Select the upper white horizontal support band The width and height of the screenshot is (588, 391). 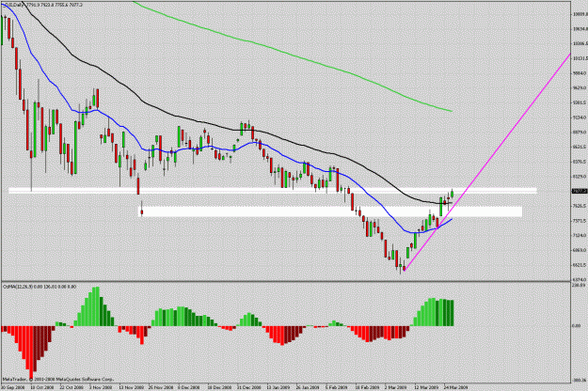[273, 191]
